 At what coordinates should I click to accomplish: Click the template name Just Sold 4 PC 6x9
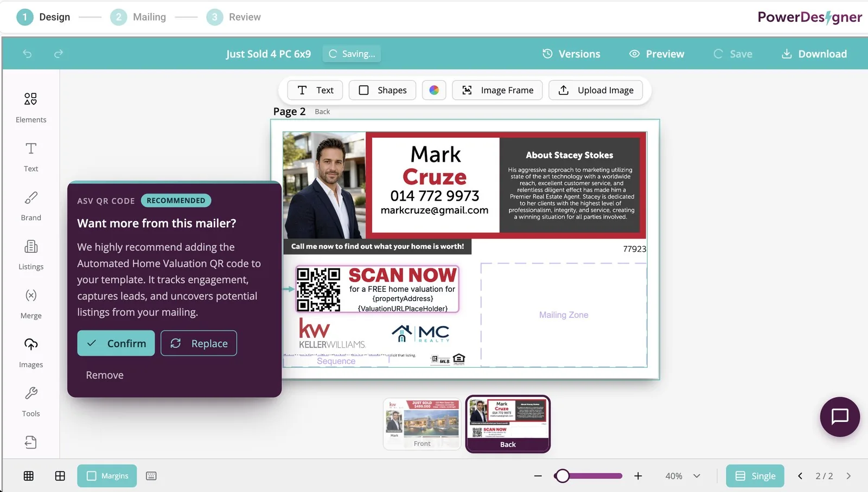tap(269, 54)
